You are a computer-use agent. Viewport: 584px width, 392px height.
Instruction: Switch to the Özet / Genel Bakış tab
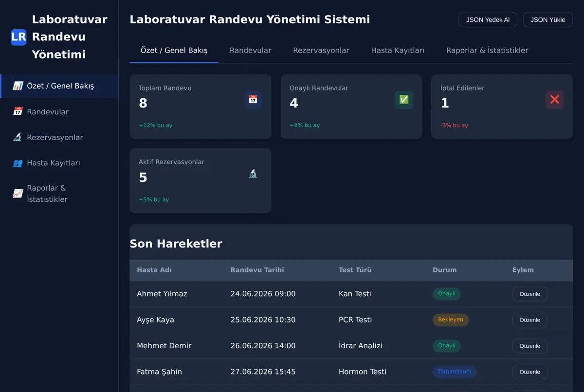click(174, 51)
